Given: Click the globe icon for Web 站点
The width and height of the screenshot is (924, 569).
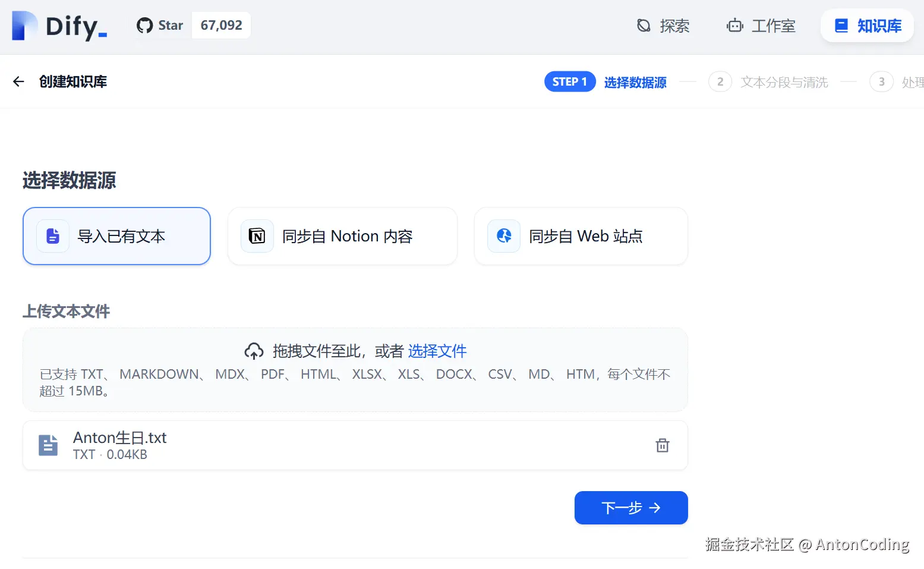Looking at the screenshot, I should coord(504,236).
